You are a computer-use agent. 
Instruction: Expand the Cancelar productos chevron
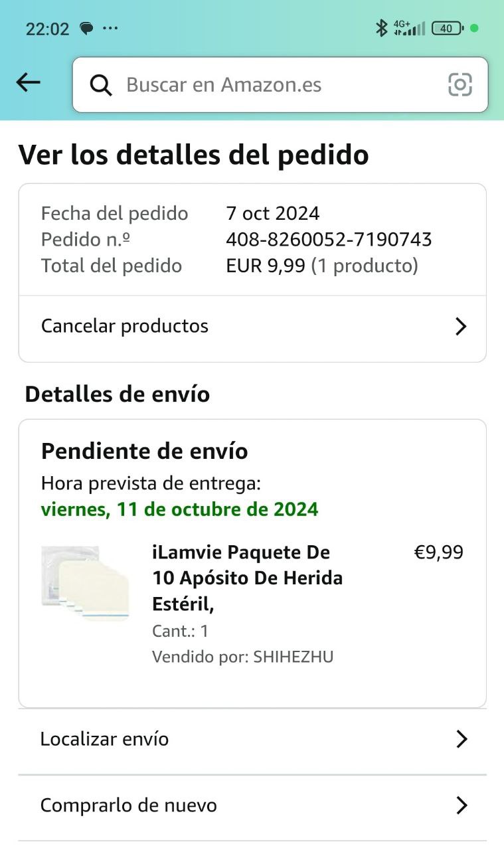461,327
